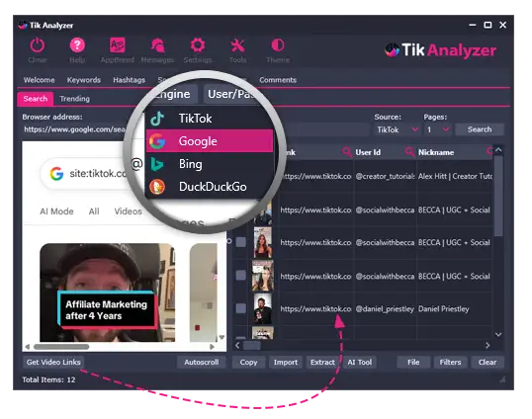The image size is (532, 419).
Task: Tick the checkbox in the @daniel_priestley row
Action: pyautogui.click(x=241, y=308)
